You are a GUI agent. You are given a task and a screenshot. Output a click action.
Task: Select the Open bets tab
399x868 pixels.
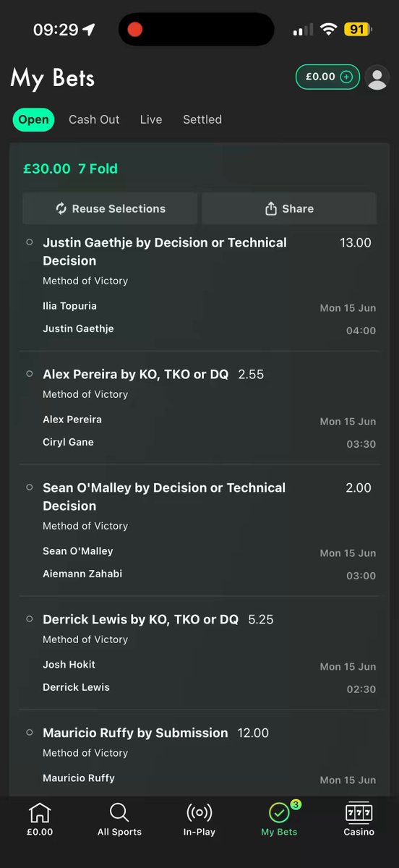tap(34, 119)
